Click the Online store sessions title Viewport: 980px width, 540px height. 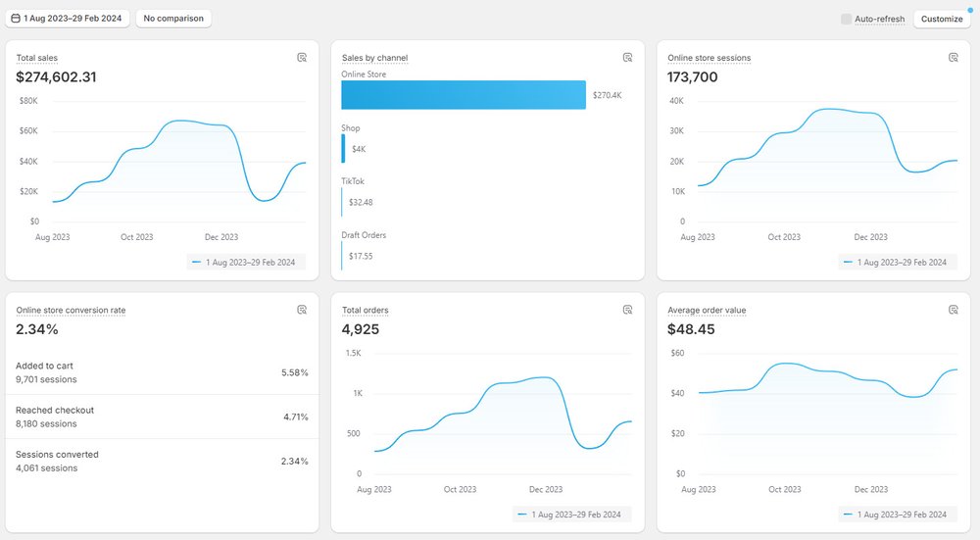pos(709,58)
